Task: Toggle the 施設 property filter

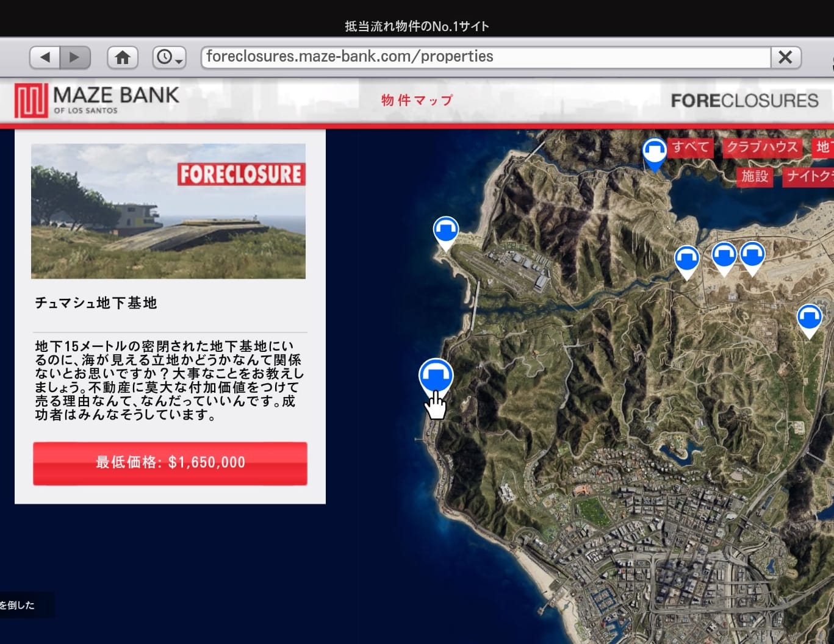Action: (x=754, y=177)
